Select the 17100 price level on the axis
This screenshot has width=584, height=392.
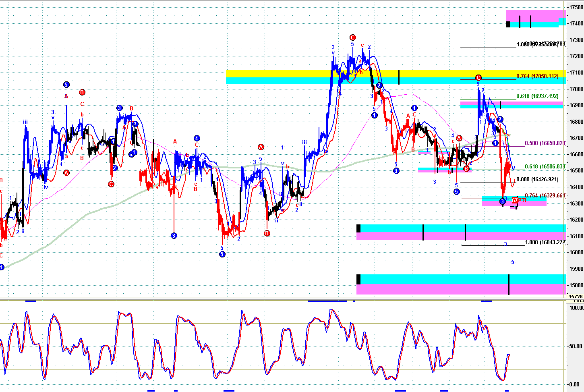pyautogui.click(x=576, y=73)
